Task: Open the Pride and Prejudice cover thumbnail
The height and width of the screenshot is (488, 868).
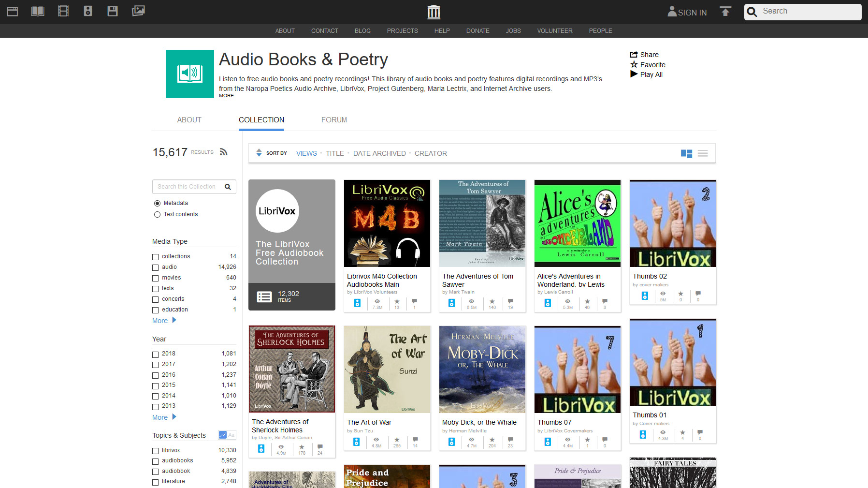Action: [x=387, y=476]
